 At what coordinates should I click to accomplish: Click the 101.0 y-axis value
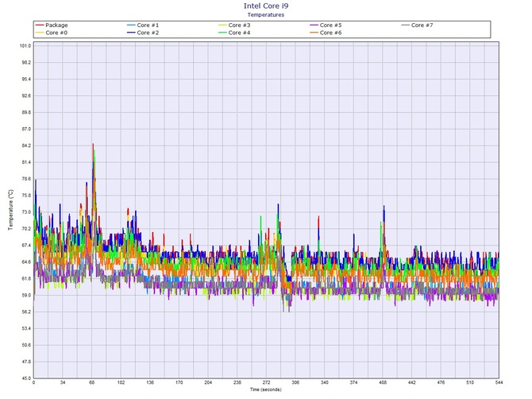pos(25,46)
